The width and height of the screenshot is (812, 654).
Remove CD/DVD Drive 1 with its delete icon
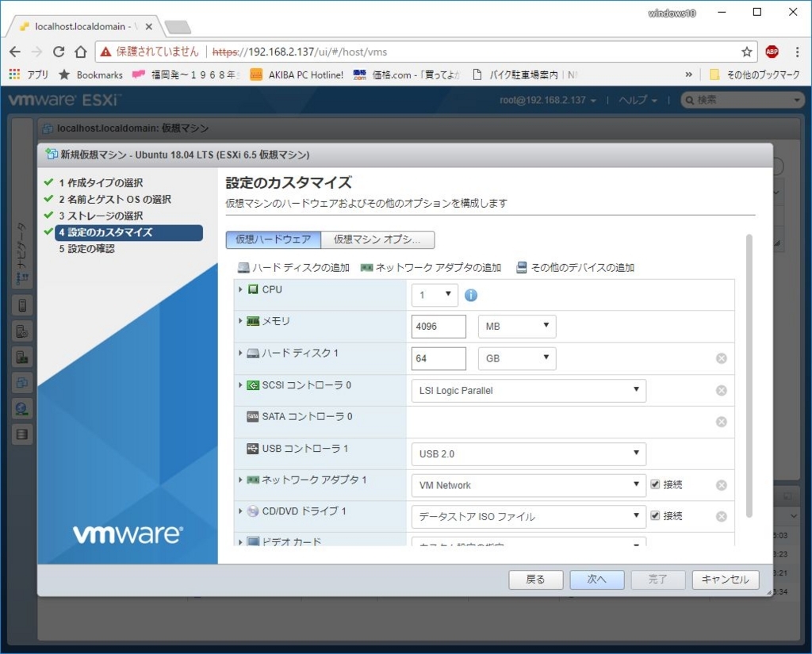click(x=722, y=517)
